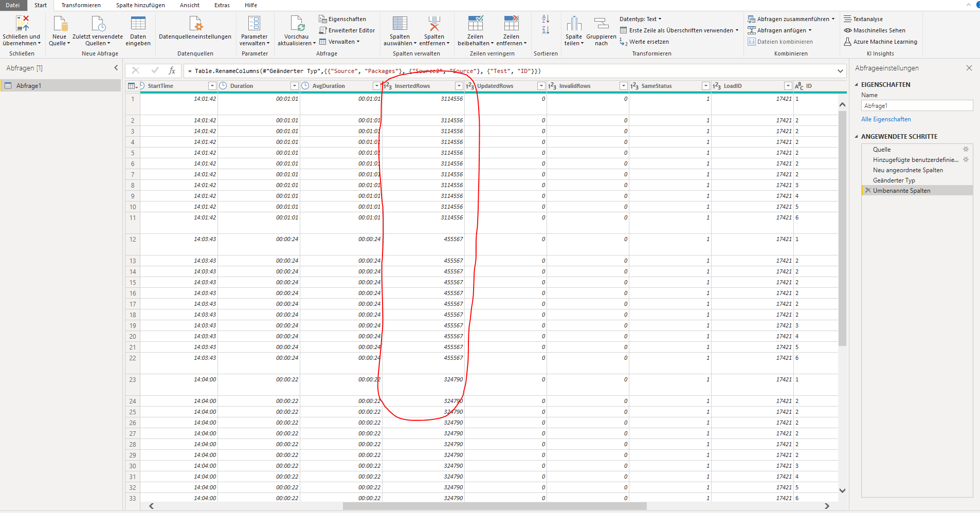Click the horizontal scrollbar thumb
This screenshot has height=513, width=980.
(495, 506)
